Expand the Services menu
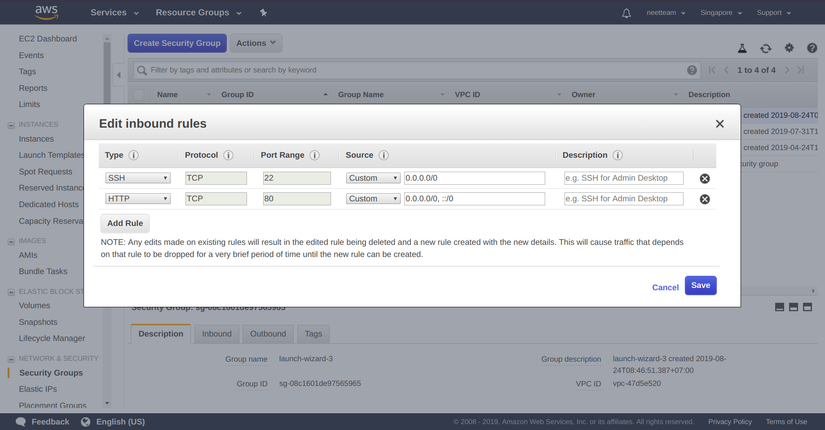The image size is (825, 430). (x=114, y=13)
